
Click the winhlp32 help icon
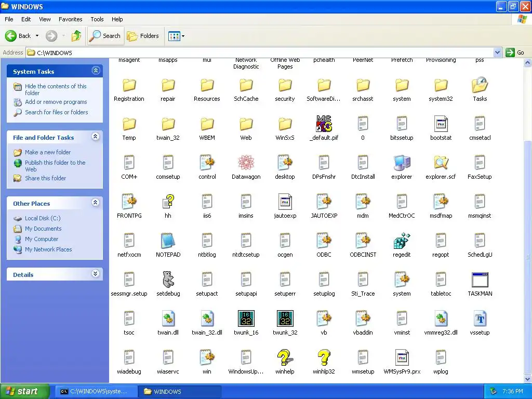click(324, 357)
